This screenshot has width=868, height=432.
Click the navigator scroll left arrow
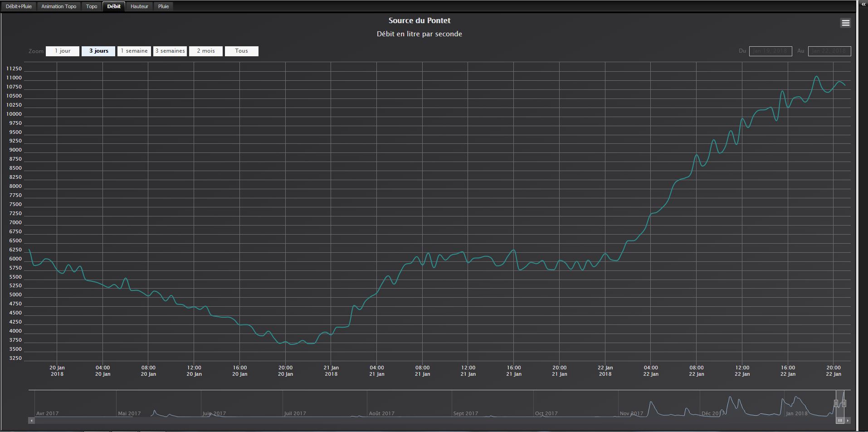pyautogui.click(x=31, y=421)
